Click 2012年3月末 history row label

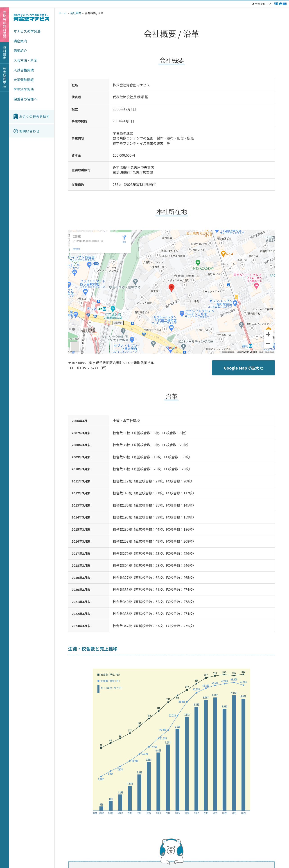[81, 493]
